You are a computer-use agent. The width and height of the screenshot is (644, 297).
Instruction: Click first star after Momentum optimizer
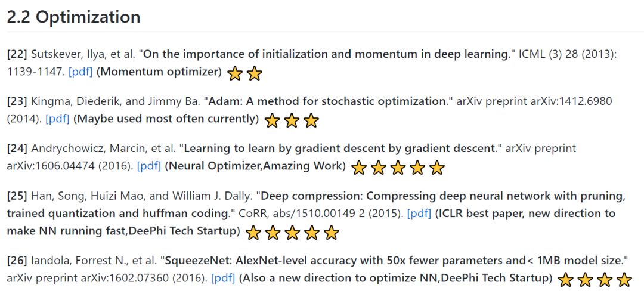point(235,74)
